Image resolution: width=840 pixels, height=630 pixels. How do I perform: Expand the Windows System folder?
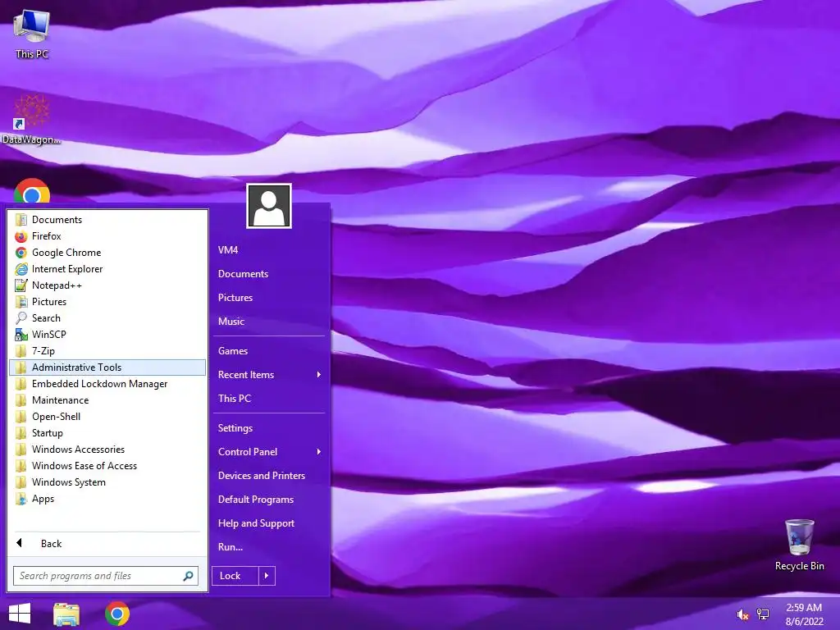click(107, 482)
